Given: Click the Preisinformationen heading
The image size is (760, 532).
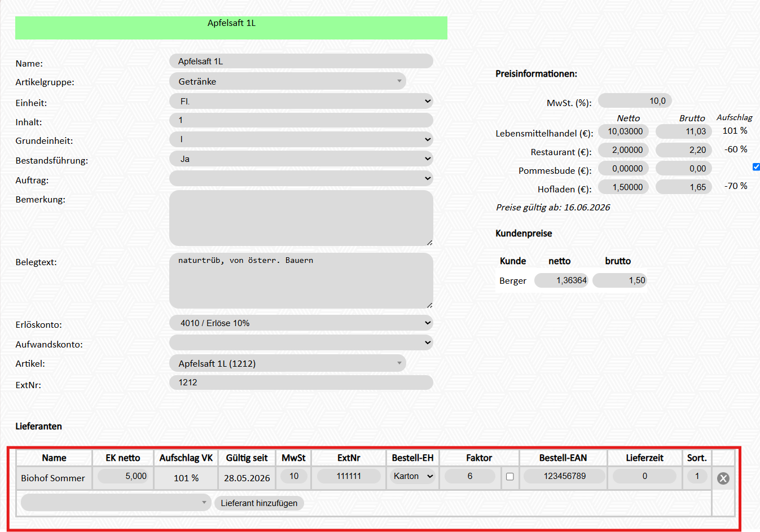Looking at the screenshot, I should coord(536,73).
